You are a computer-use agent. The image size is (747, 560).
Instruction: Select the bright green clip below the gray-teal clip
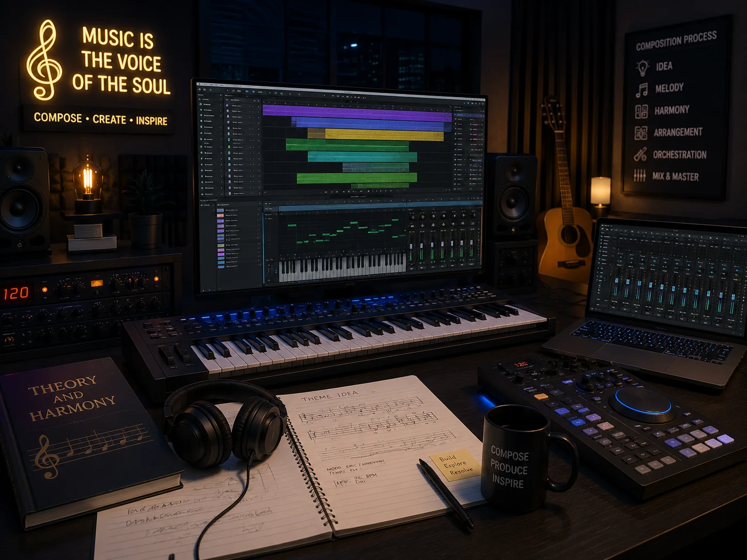356,178
